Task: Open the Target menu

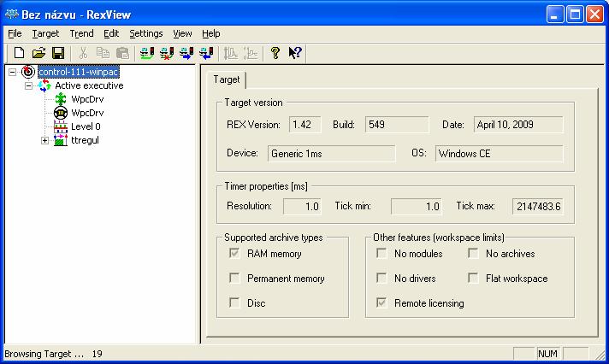Action: 45,34
